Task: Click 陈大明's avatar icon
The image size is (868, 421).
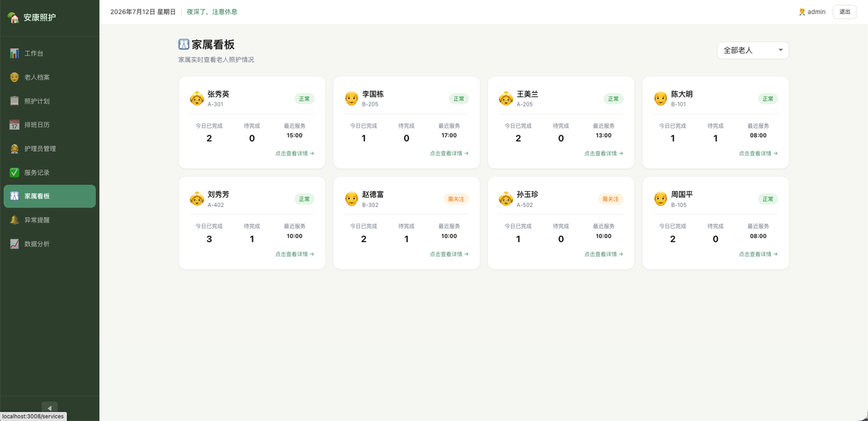Action: pos(660,98)
